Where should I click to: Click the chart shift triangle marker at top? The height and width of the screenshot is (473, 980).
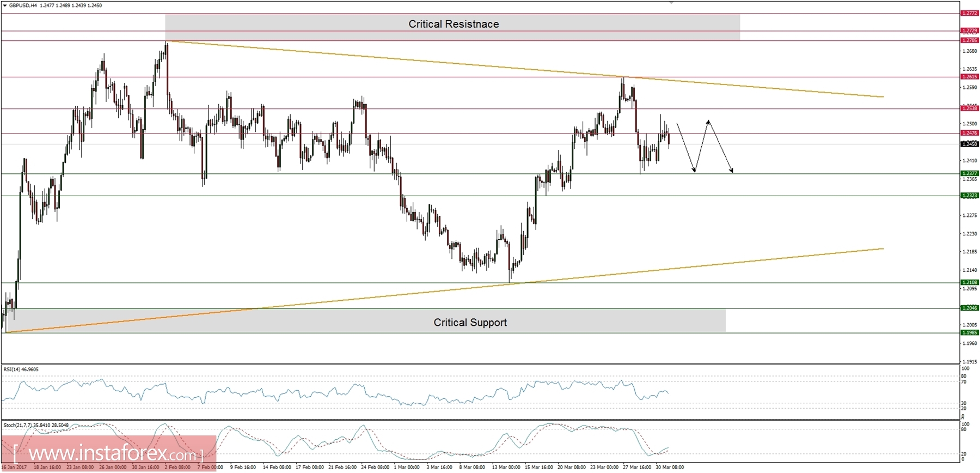[671, 3]
